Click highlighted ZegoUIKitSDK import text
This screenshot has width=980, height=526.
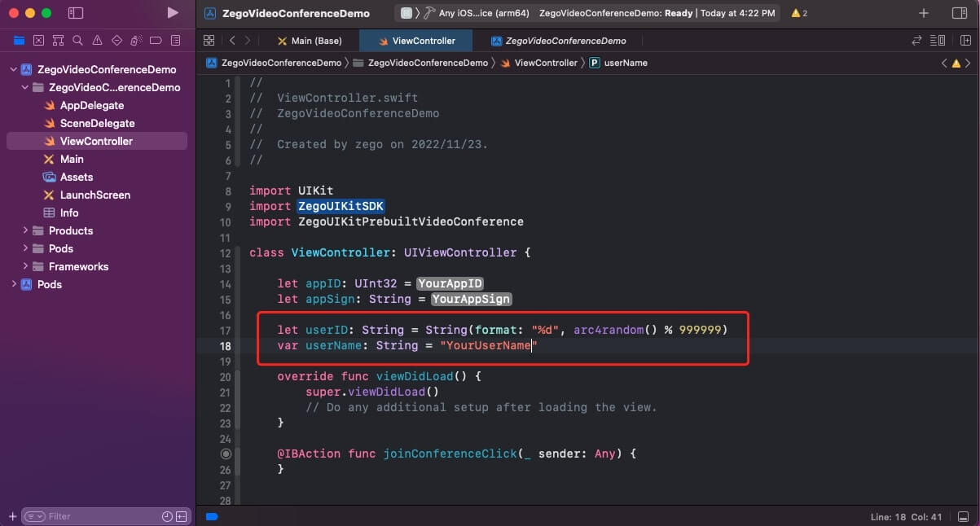[x=341, y=207]
